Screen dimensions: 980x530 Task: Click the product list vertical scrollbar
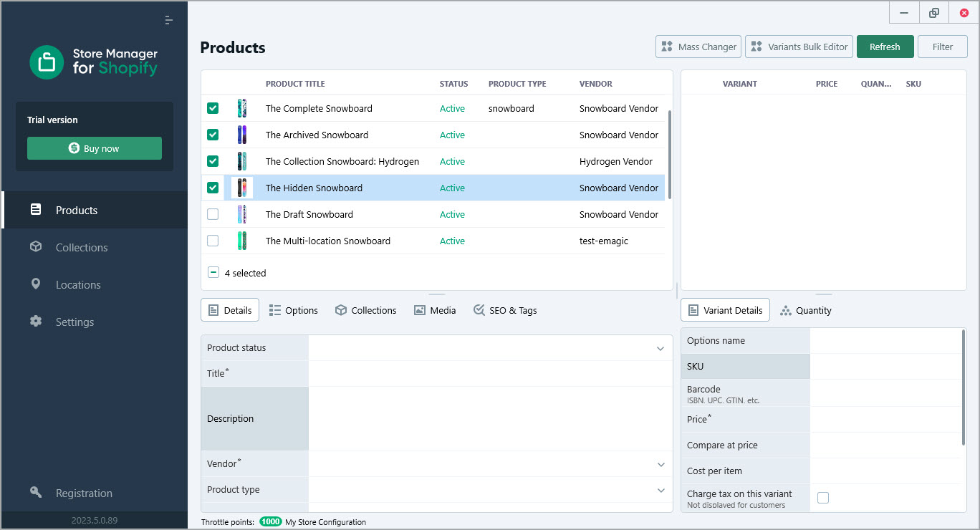pyautogui.click(x=670, y=154)
